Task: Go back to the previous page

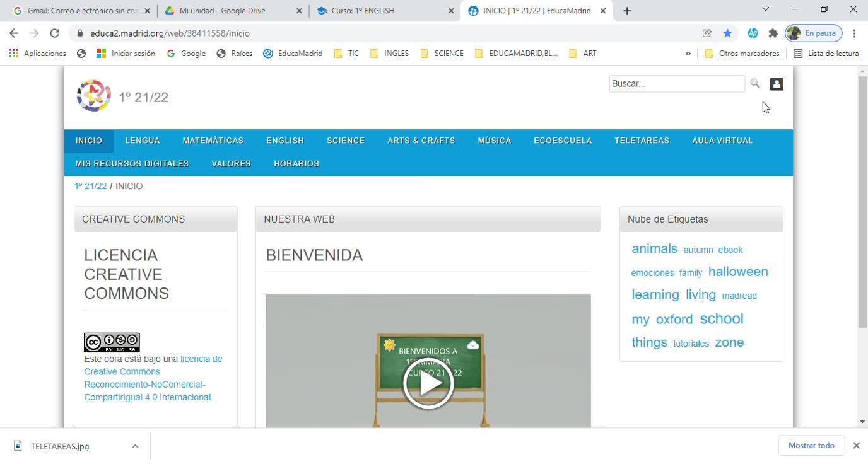Action: tap(14, 33)
